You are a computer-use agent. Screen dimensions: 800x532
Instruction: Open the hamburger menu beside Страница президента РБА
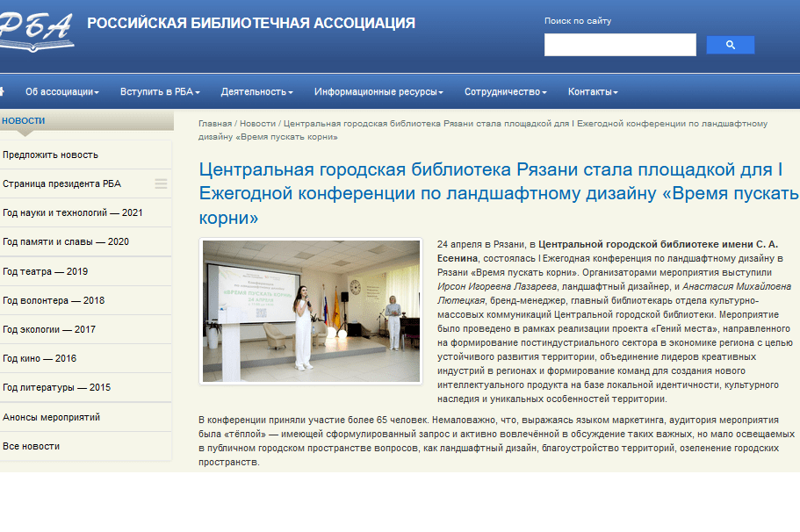(162, 183)
